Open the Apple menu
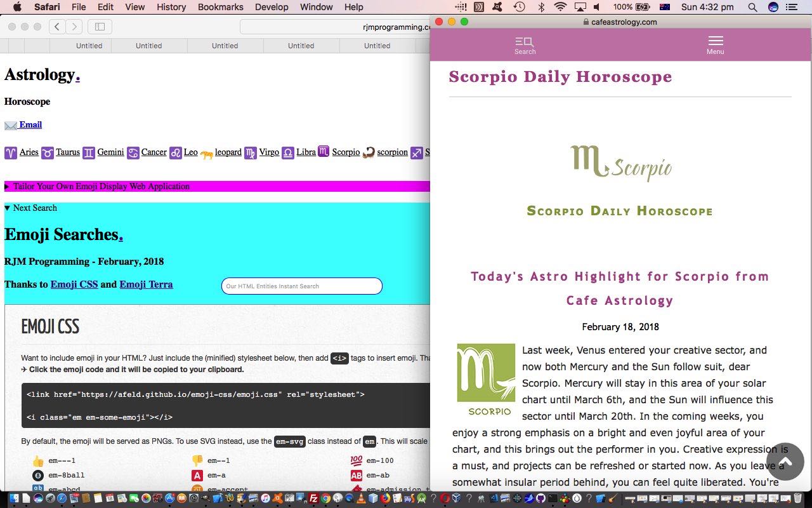 (x=17, y=7)
